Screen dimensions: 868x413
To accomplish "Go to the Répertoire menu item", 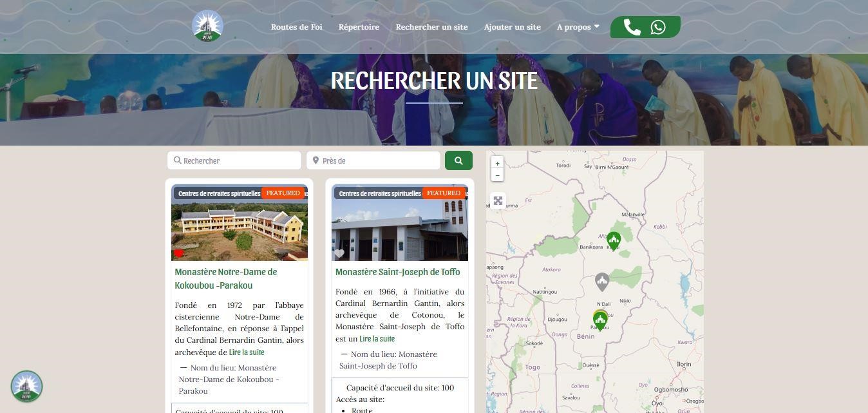I will coord(359,27).
